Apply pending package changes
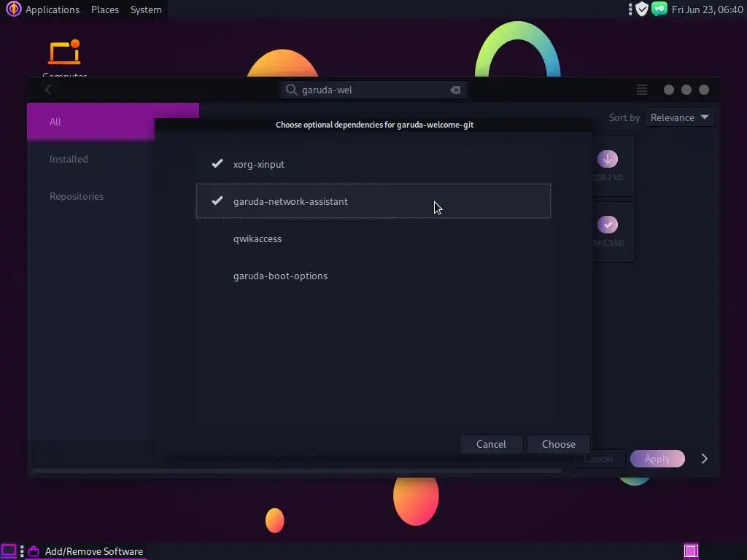Image resolution: width=747 pixels, height=560 pixels. [657, 459]
